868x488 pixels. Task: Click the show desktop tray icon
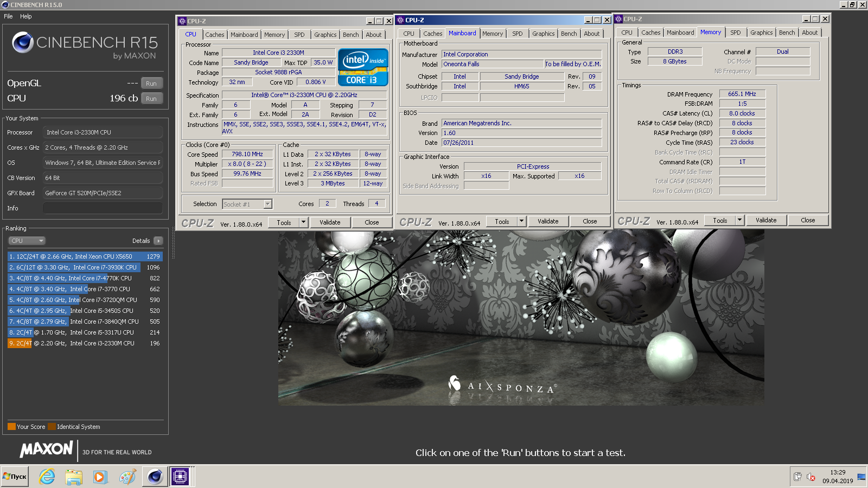coord(861,477)
